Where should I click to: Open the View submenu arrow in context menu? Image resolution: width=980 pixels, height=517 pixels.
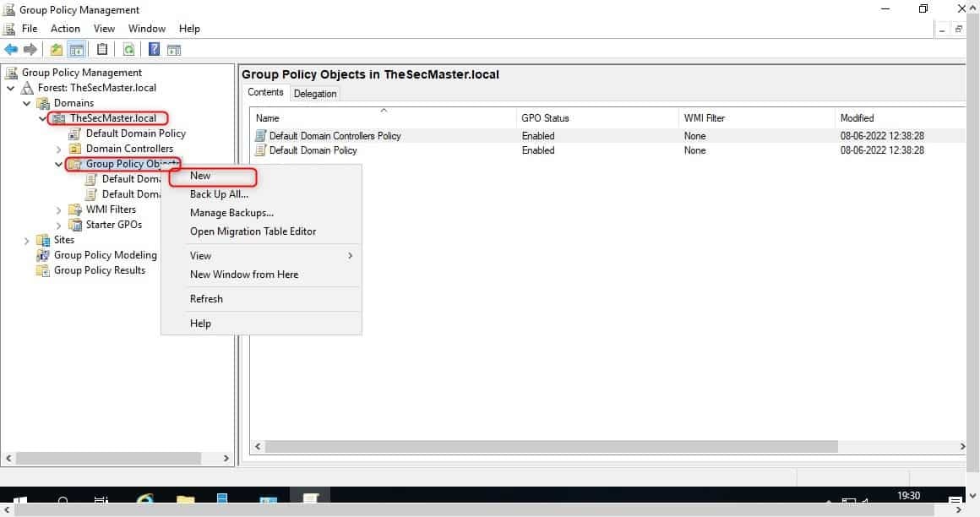point(350,256)
